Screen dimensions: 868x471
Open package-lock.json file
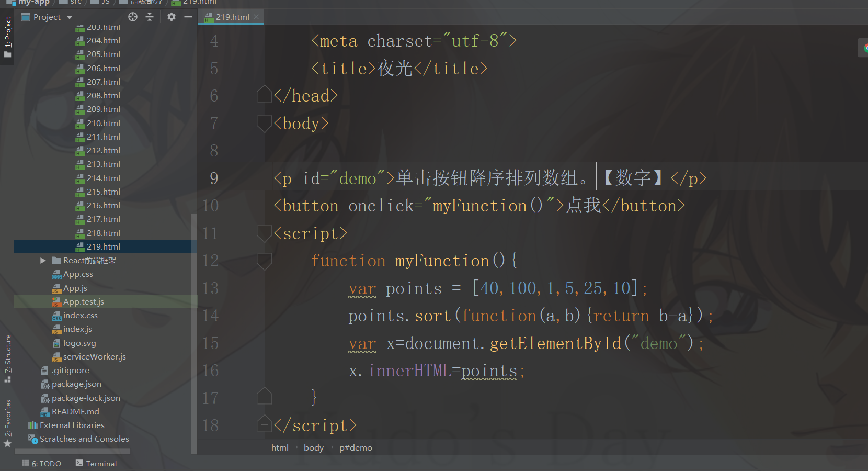[81, 398]
